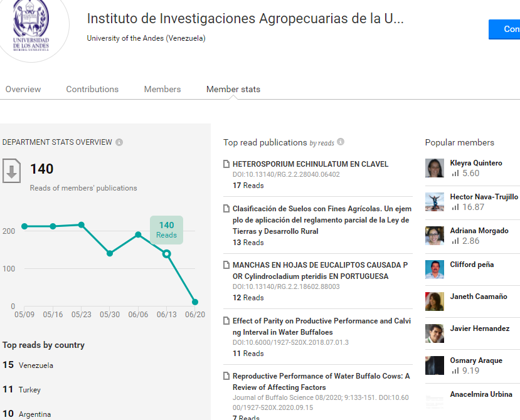Open Hector Nava-Trujillo's profile
Image resolution: width=520 pixels, height=420 pixels.
(484, 197)
